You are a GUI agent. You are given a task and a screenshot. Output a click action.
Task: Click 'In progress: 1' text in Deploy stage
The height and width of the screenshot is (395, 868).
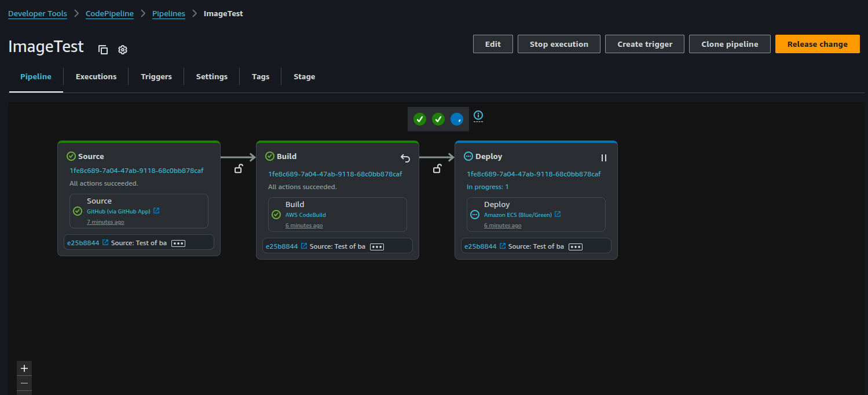[x=488, y=187]
